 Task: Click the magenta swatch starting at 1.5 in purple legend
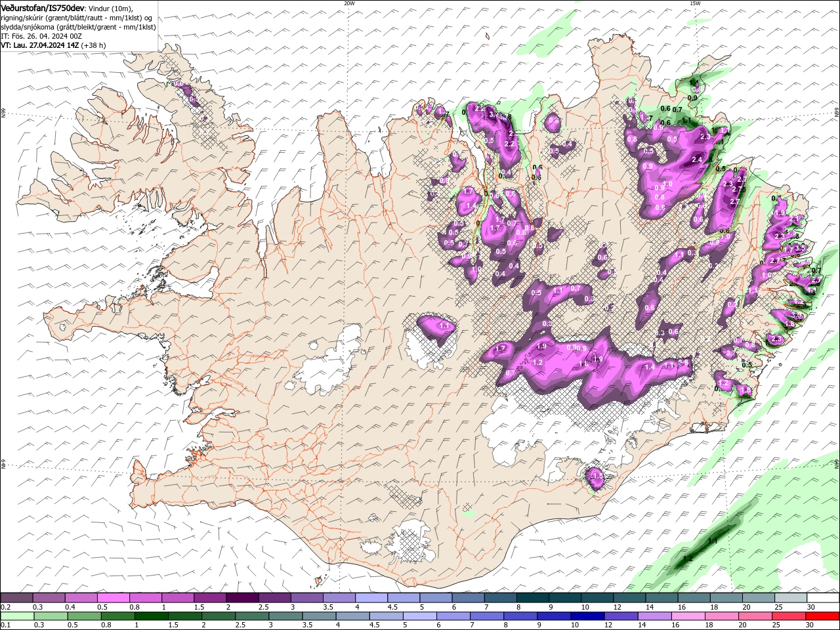(x=210, y=598)
